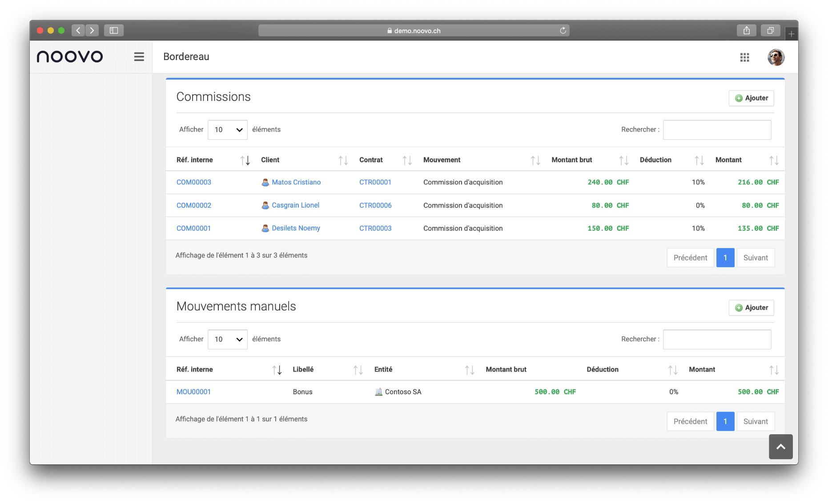Screen dimensions: 828x504
Task: Go to Suivant page in Commissions
Action: click(755, 258)
